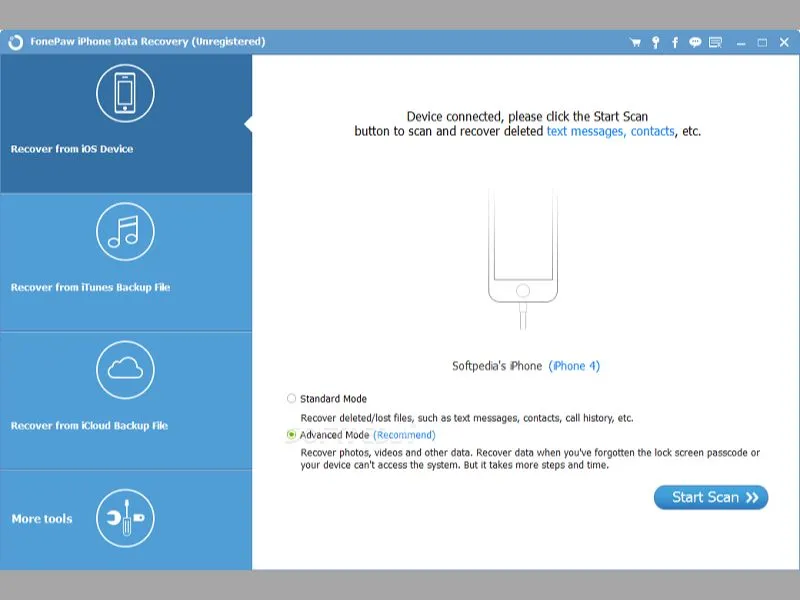Click the Advanced Mode description paragraph

530,459
